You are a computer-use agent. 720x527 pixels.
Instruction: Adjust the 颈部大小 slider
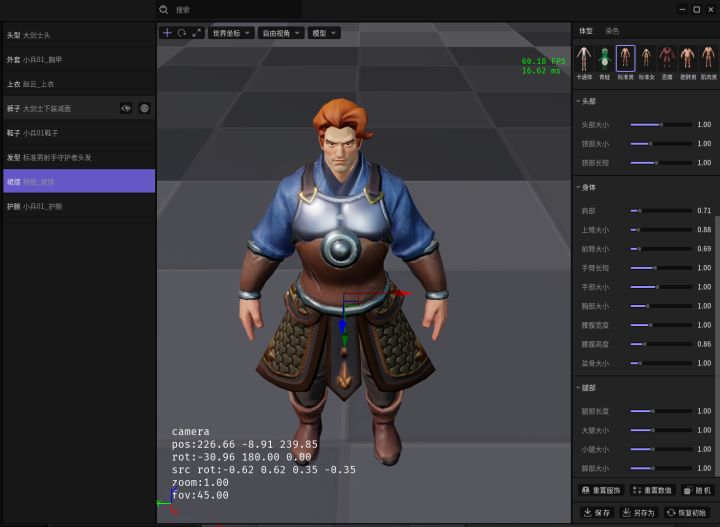pyautogui.click(x=661, y=144)
